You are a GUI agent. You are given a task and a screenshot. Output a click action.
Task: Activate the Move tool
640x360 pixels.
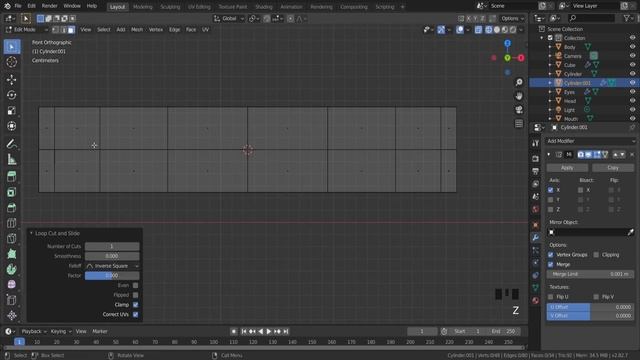(x=12, y=79)
